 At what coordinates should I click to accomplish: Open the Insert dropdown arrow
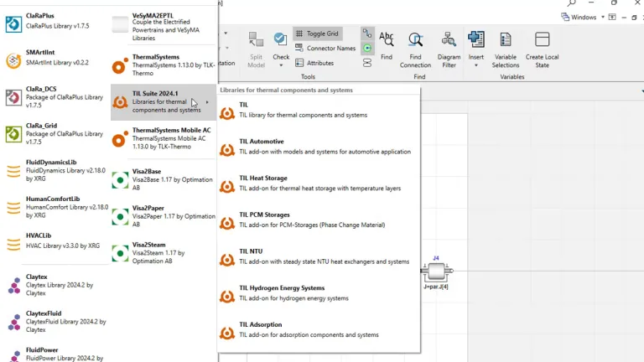point(476,65)
